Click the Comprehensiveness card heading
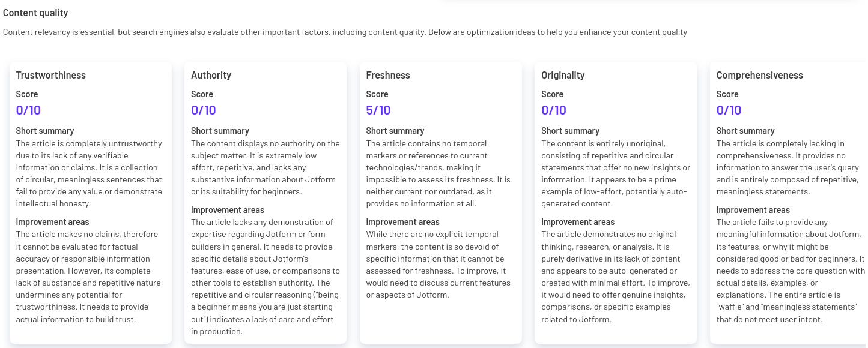Image resolution: width=868 pixels, height=348 pixels. [x=760, y=75]
